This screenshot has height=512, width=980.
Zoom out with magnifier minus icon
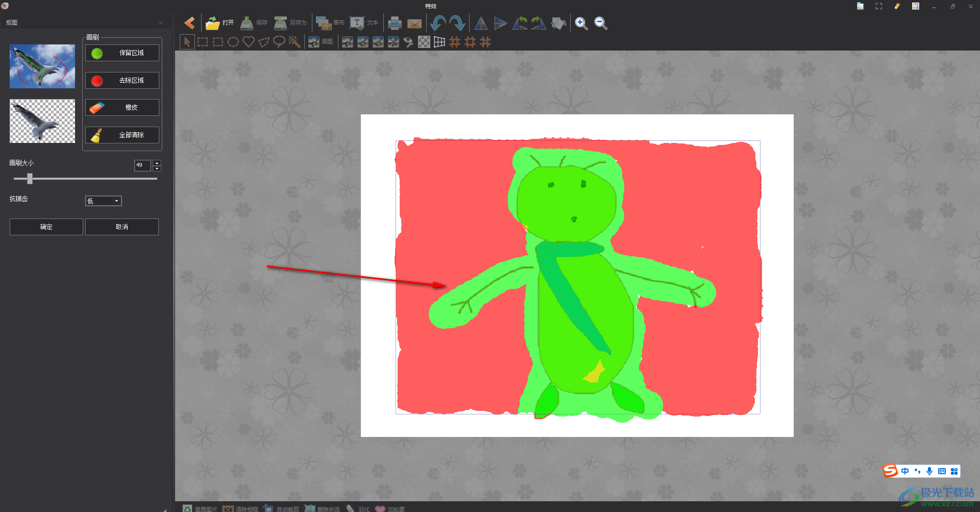[601, 23]
